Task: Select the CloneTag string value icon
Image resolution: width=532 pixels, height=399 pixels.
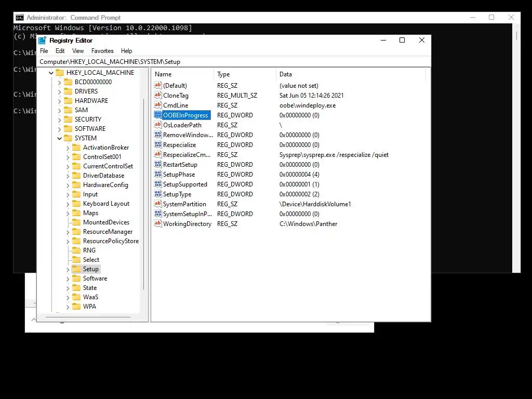Action: coord(158,95)
